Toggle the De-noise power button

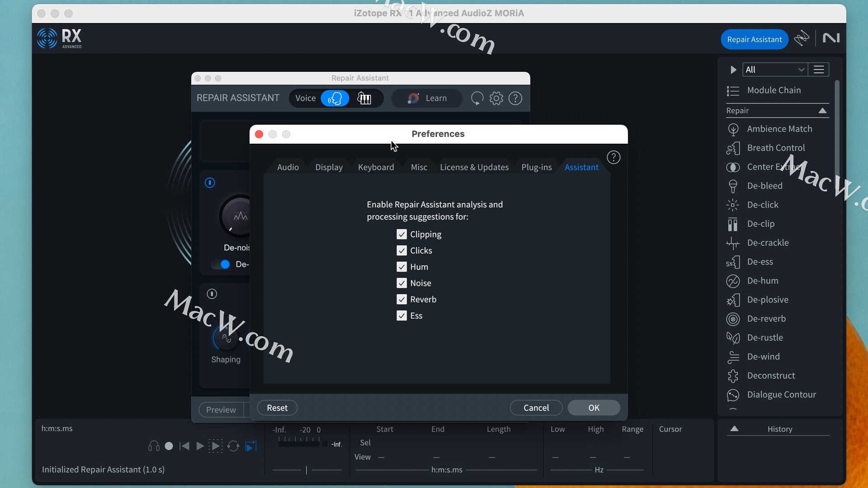[210, 183]
